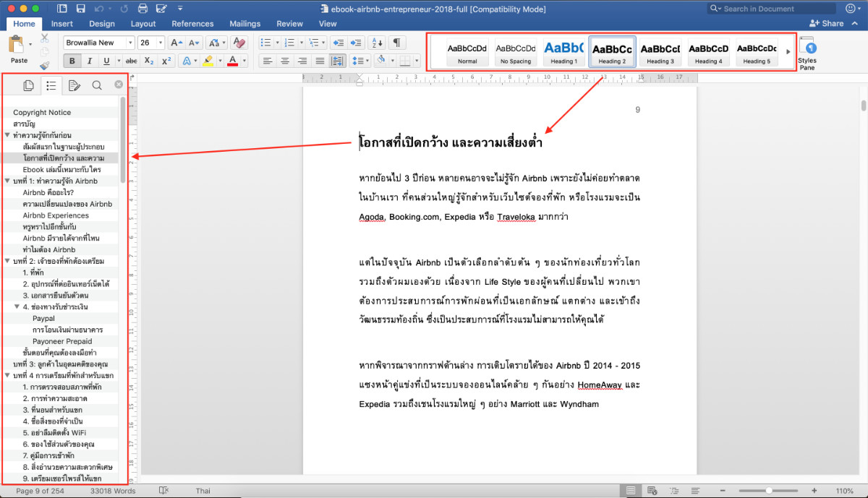
Task: Apply subscript formatting
Action: point(148,61)
